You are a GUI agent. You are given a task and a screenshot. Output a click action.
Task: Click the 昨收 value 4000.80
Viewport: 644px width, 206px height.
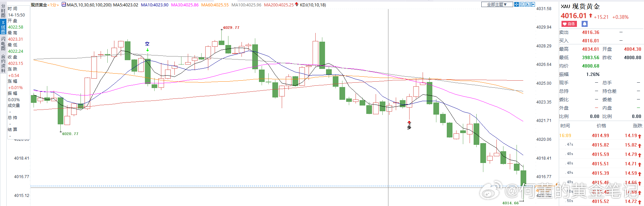(633, 57)
